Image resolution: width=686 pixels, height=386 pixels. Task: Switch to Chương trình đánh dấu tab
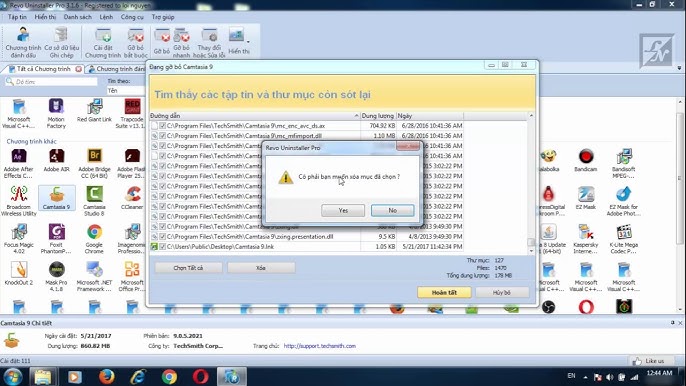[117, 69]
